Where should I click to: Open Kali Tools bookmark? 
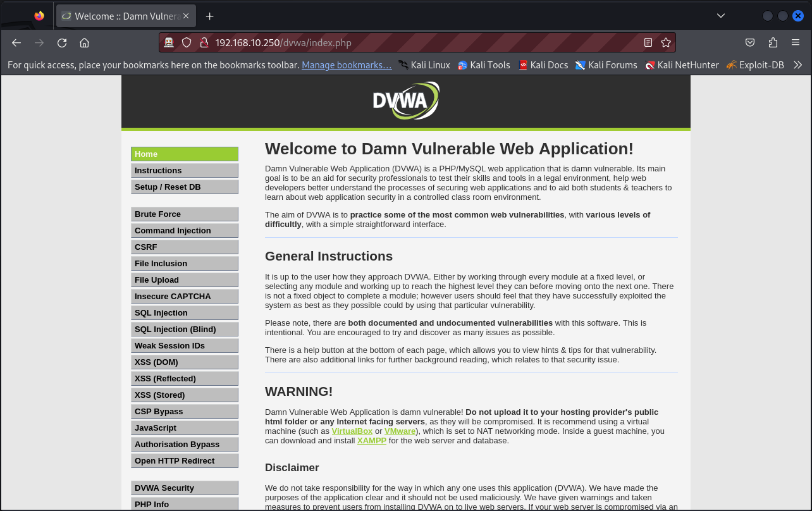pos(484,65)
